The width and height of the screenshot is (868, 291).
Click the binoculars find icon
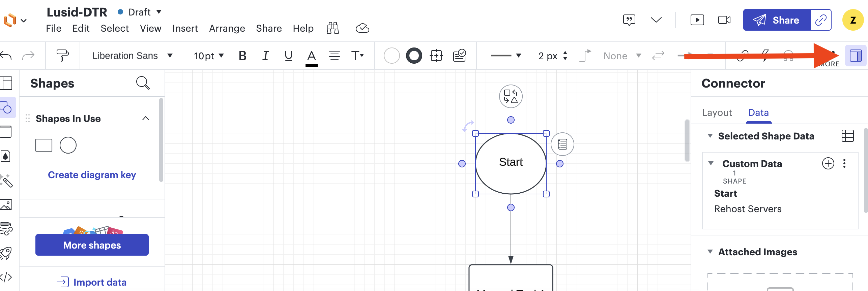pyautogui.click(x=333, y=28)
